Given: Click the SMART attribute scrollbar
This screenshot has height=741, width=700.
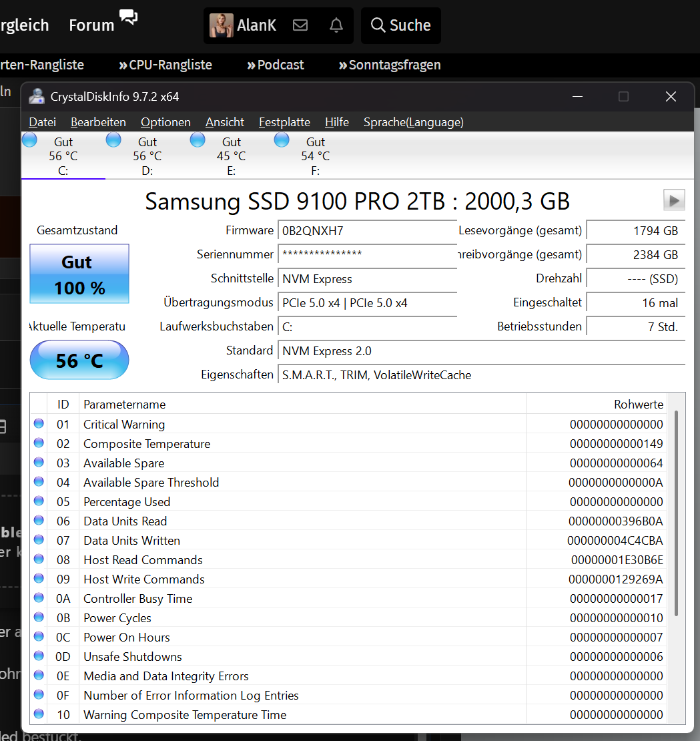Looking at the screenshot, I should [x=677, y=513].
